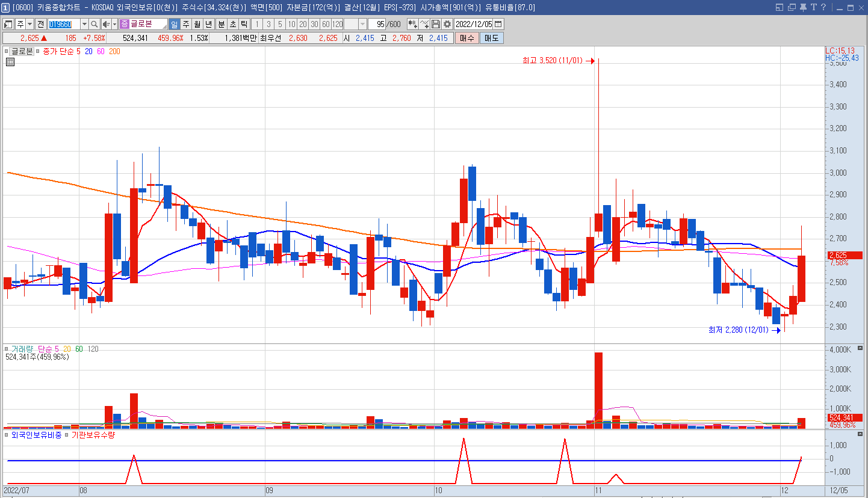Select the 분 minute period
The width and height of the screenshot is (868, 498).
(221, 24)
